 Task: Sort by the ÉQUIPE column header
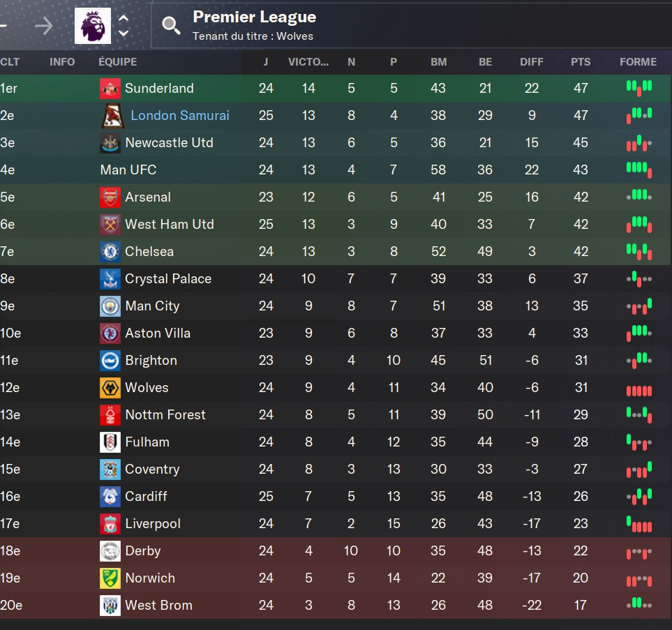pos(118,61)
